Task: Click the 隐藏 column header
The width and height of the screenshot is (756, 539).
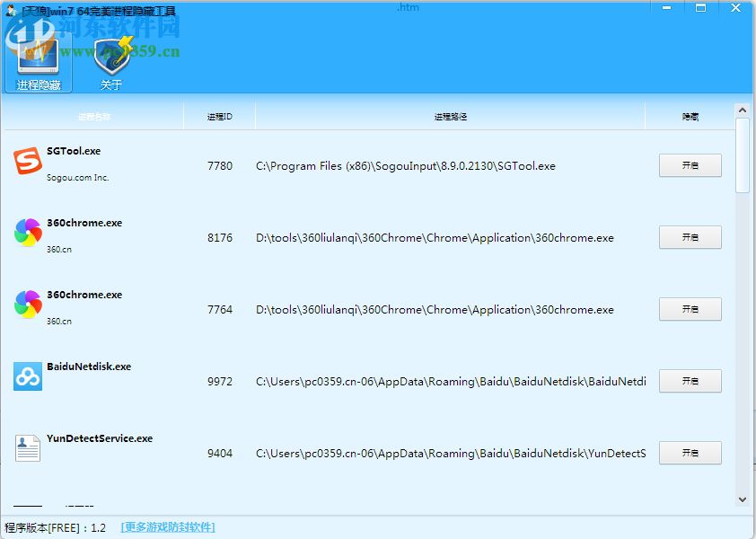Action: pyautogui.click(x=690, y=117)
